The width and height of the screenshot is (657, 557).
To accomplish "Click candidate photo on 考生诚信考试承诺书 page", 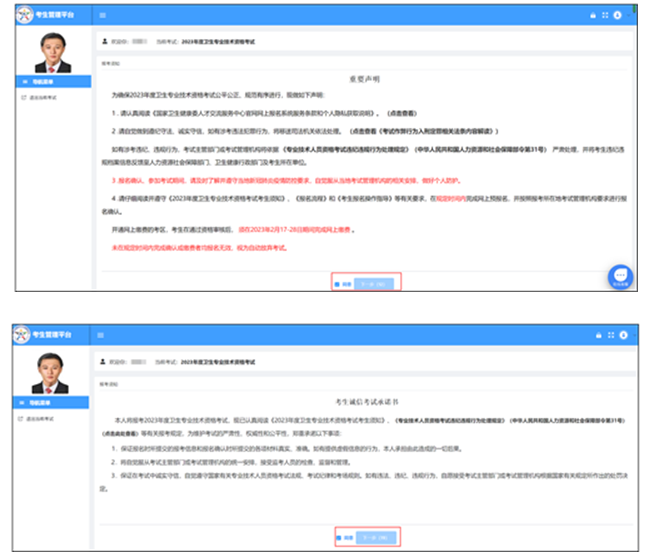I will (50, 373).
